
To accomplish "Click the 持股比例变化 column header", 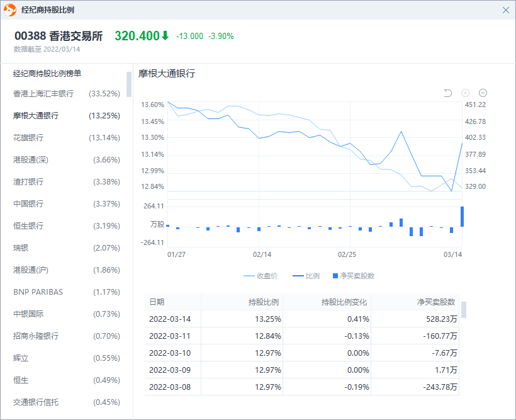I will [x=345, y=302].
